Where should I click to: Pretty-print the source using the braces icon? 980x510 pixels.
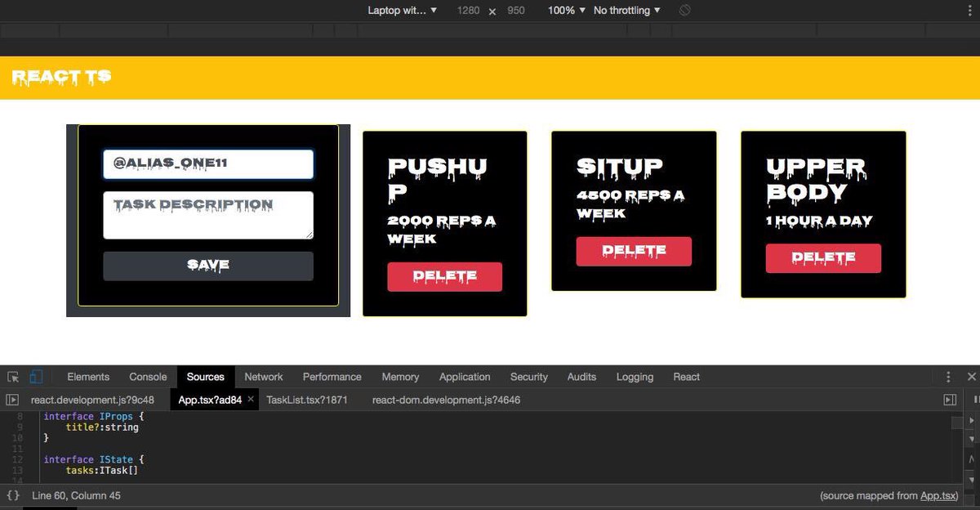pos(13,495)
